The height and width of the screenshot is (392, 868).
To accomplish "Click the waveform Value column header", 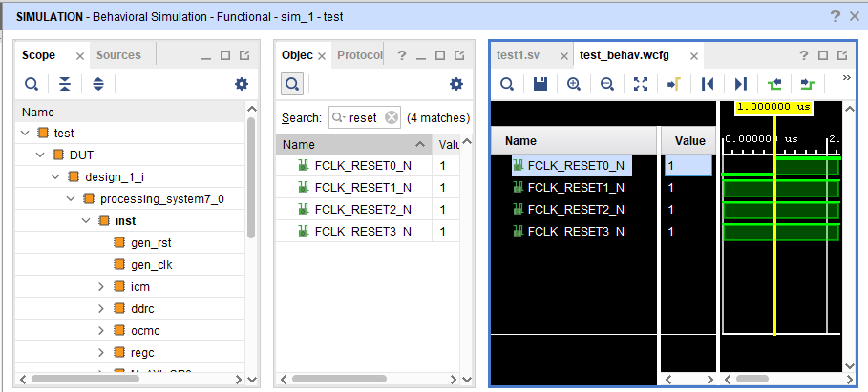I will click(x=690, y=141).
